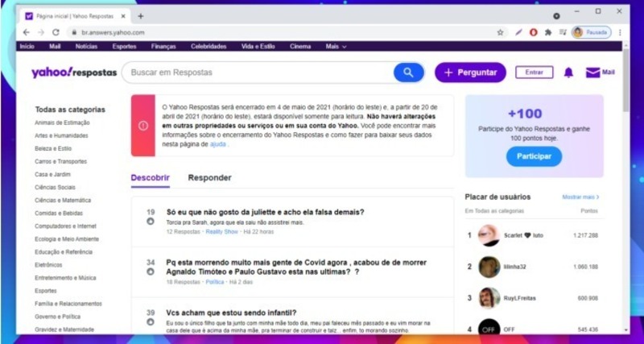644x344 pixels.
Task: Open lilinha32's user avatar
Action: coord(489,267)
